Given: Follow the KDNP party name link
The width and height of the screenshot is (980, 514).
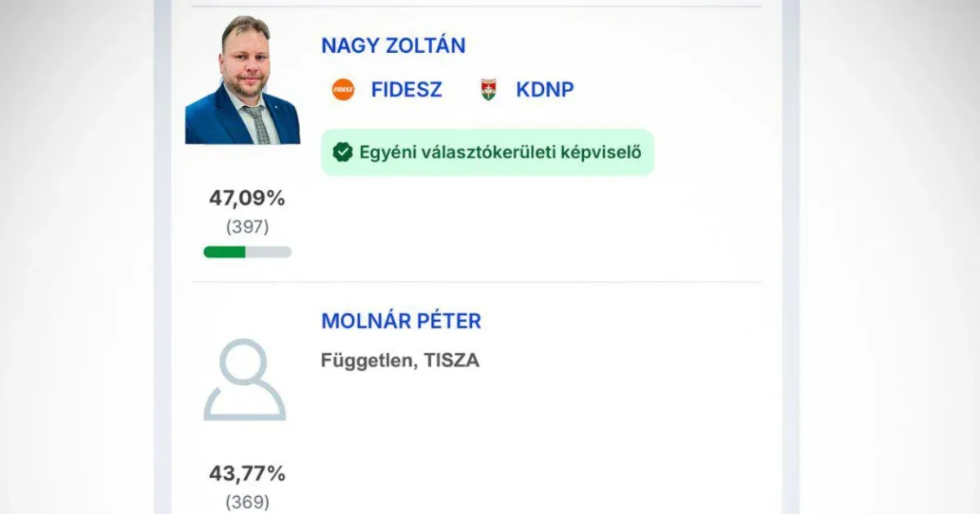Looking at the screenshot, I should 545,90.
